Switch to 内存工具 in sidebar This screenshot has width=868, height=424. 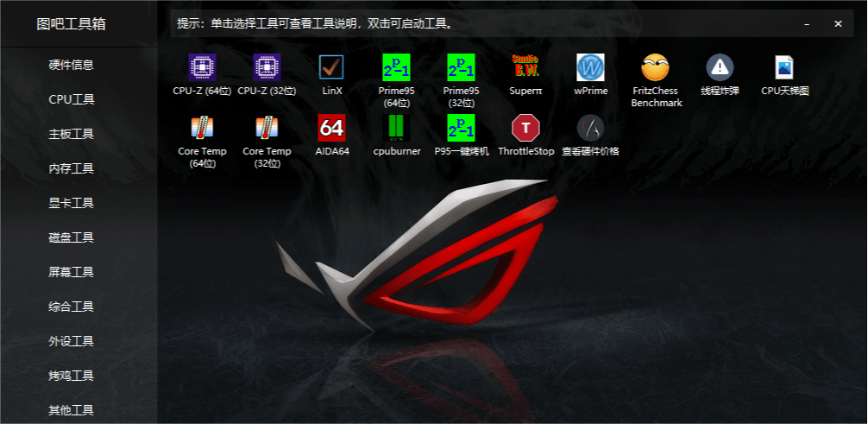click(72, 168)
